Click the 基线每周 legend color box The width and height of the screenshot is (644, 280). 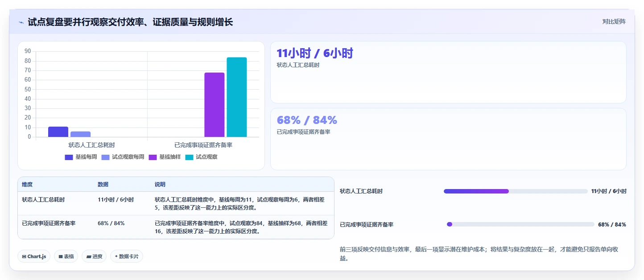tap(69, 157)
